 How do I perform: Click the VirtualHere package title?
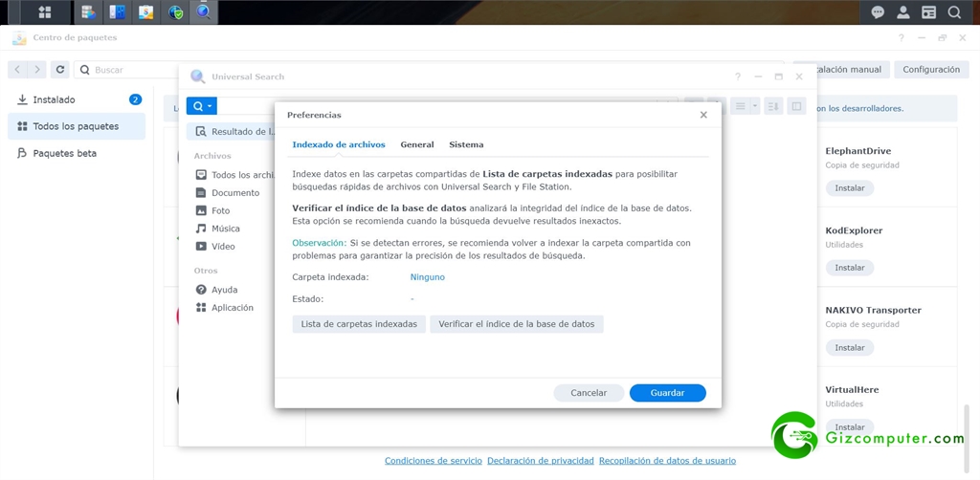coord(852,389)
